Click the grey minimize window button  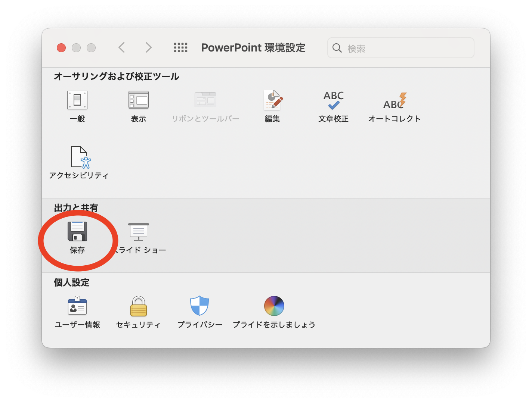pos(76,48)
